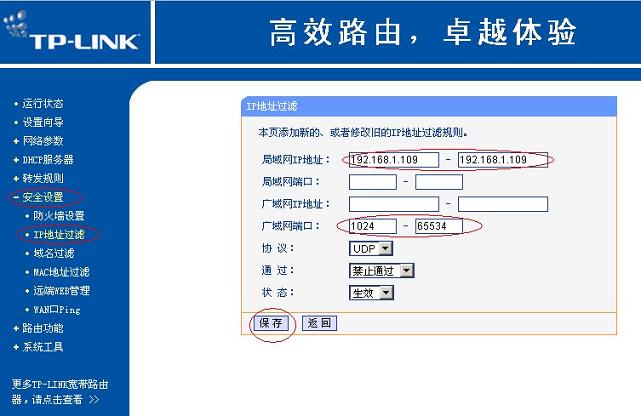The height and width of the screenshot is (416, 641).
Task: Expand 网络参数 menu section
Action: point(43,141)
